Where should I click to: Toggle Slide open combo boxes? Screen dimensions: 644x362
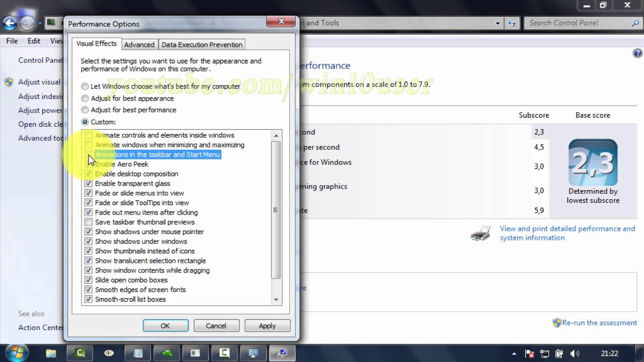pyautogui.click(x=89, y=280)
